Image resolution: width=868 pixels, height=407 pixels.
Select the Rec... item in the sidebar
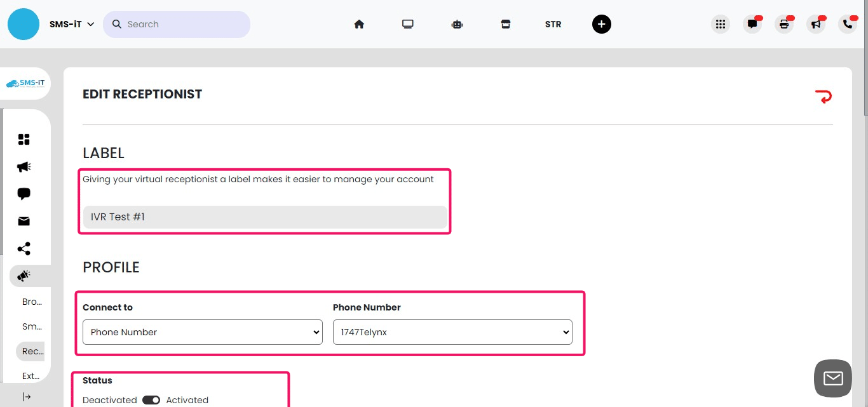coord(31,351)
